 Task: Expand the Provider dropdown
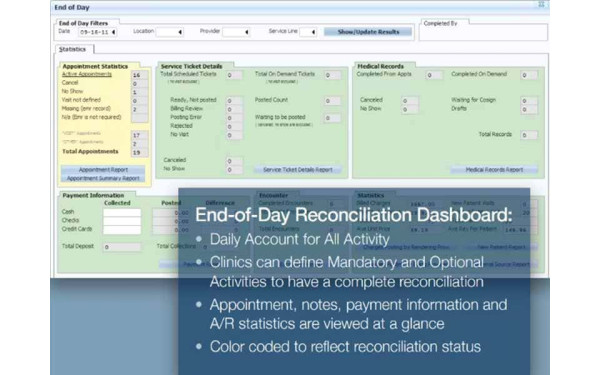click(x=246, y=32)
